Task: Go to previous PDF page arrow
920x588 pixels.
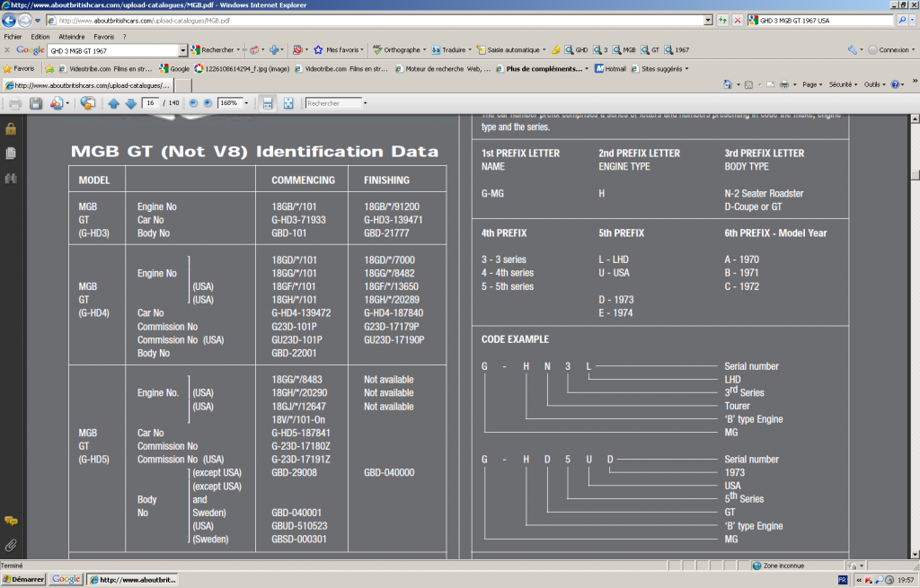Action: coord(113,104)
